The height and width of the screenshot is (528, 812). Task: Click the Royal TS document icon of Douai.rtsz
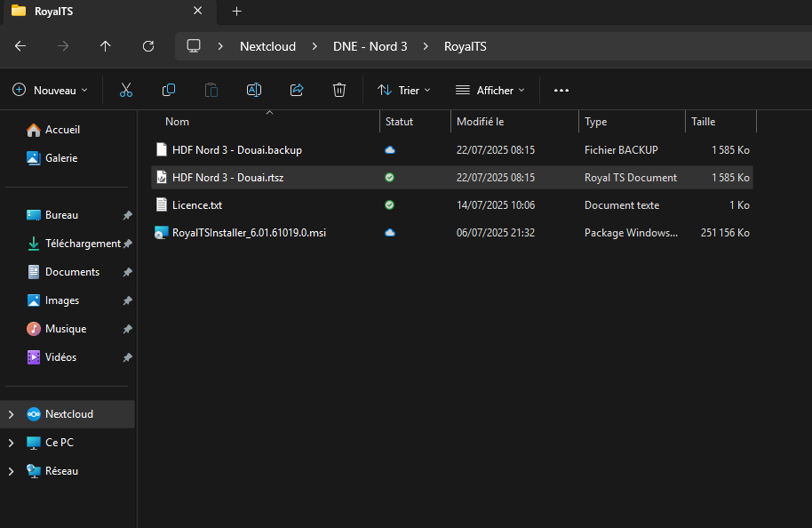pos(162,177)
